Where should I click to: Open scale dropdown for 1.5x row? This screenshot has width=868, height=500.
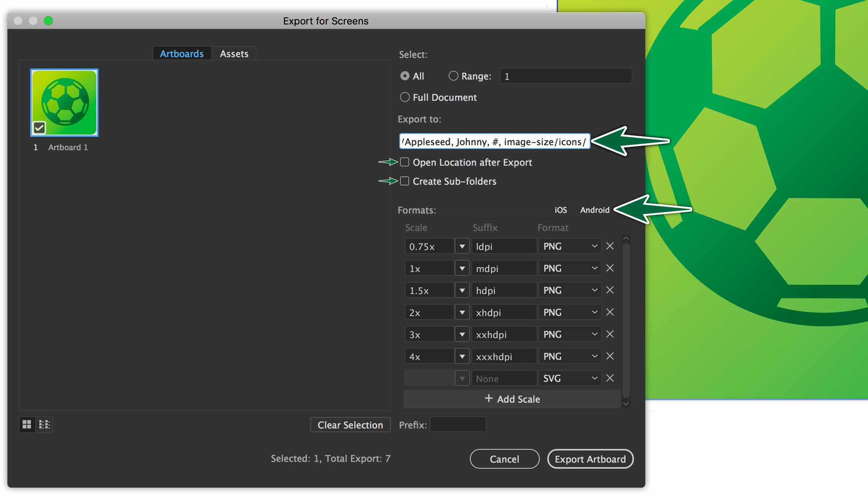coord(462,290)
